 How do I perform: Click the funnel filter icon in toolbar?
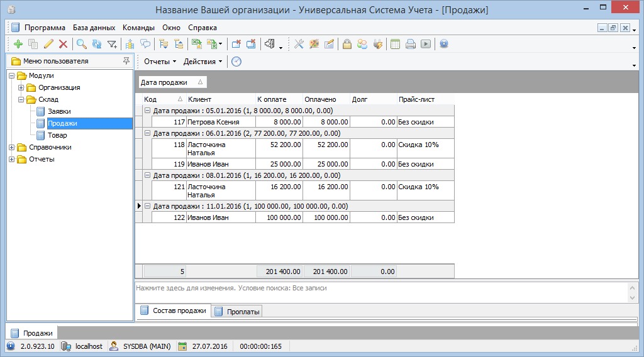[x=112, y=44]
